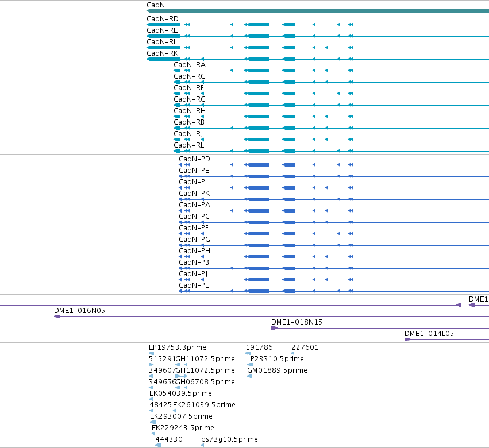Click the 227601 insertion label
The height and width of the screenshot is (448, 489).
[x=305, y=347]
